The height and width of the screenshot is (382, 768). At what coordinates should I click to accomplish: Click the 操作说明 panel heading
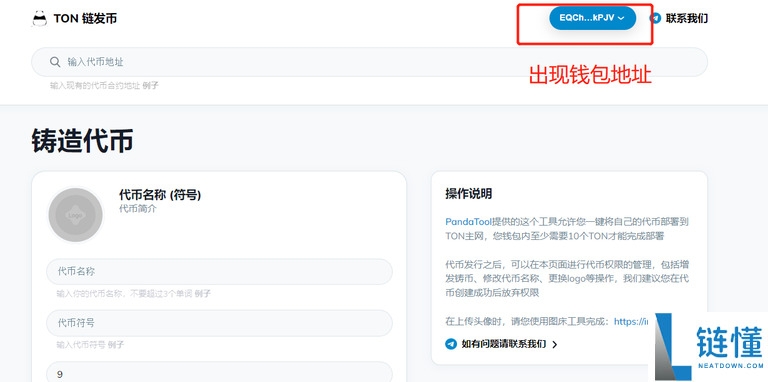pos(468,193)
